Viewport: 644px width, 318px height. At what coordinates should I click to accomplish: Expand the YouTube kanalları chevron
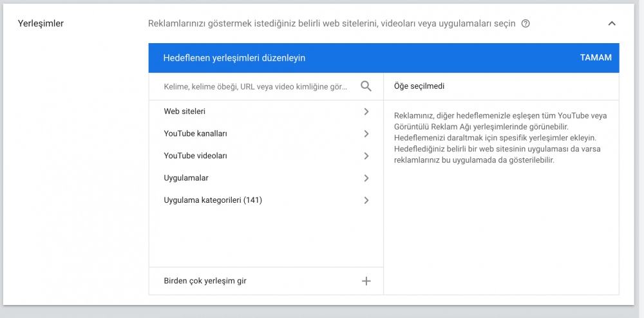(x=366, y=134)
